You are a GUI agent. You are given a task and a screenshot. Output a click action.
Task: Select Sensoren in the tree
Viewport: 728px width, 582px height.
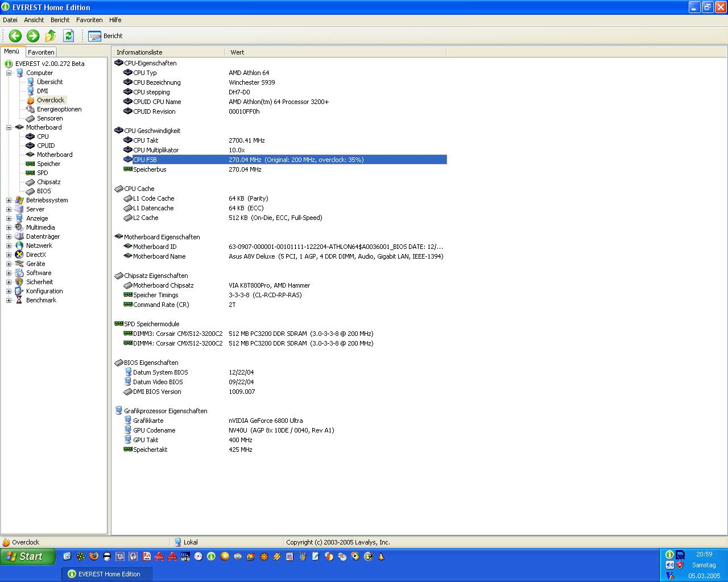coord(49,118)
